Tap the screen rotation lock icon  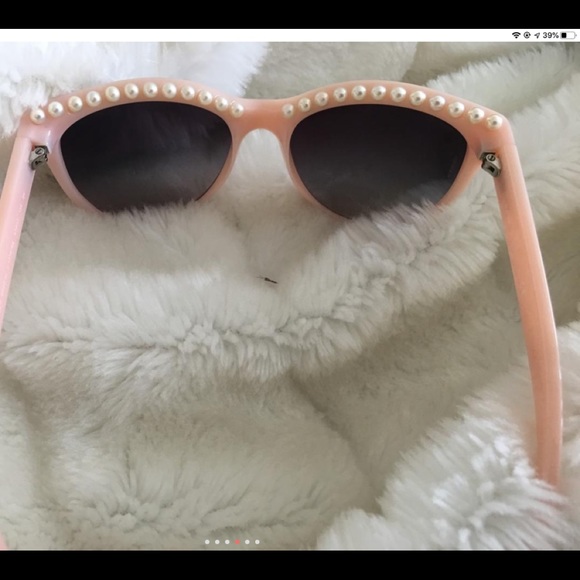(x=527, y=35)
